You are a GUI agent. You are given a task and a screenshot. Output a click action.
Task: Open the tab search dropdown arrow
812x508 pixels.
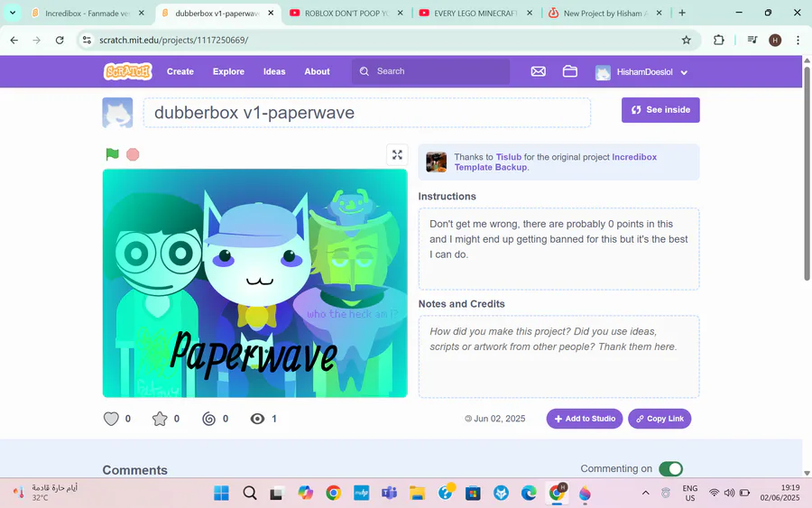pos(13,13)
